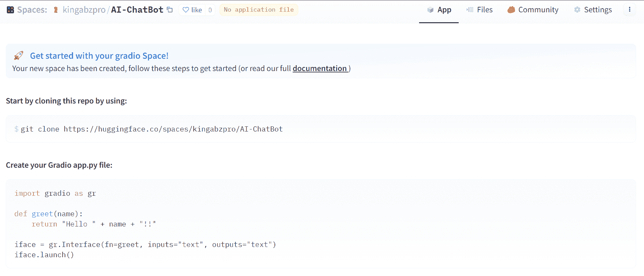This screenshot has width=644, height=276.
Task: Click the Settings gear icon
Action: [x=577, y=10]
